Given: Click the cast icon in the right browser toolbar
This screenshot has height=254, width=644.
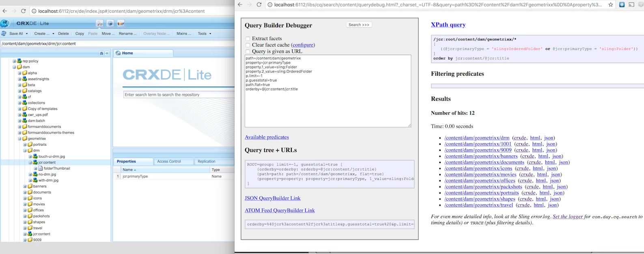Looking at the screenshot, I should (631, 5).
